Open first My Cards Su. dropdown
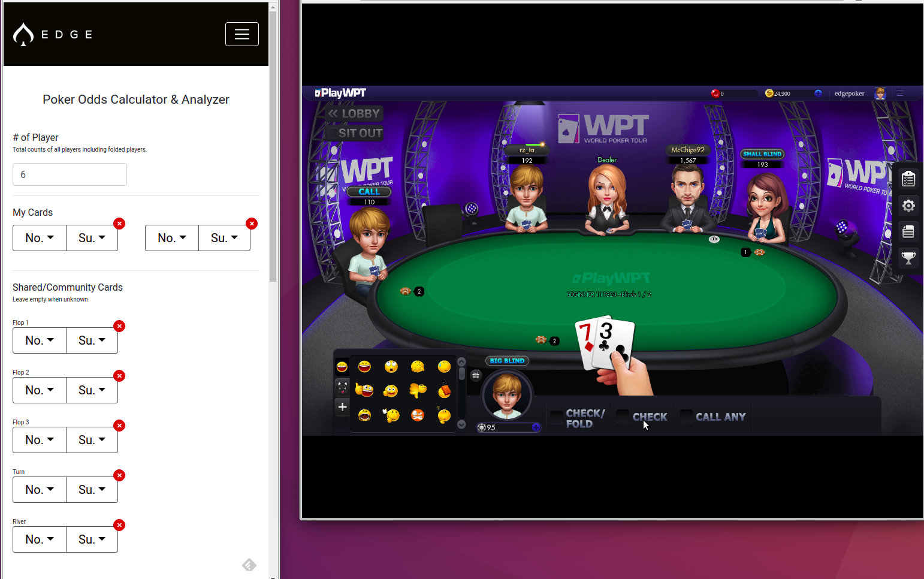 [x=92, y=238]
